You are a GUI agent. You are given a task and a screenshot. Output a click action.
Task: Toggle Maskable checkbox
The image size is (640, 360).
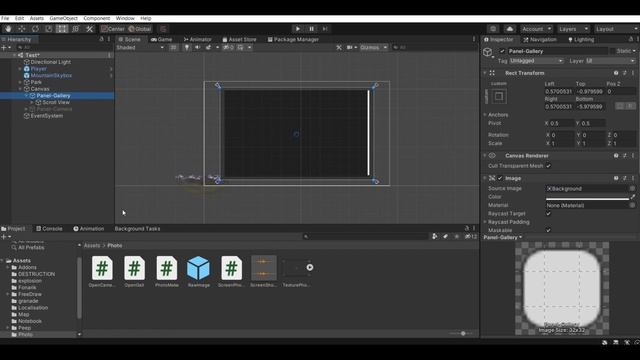click(548, 230)
